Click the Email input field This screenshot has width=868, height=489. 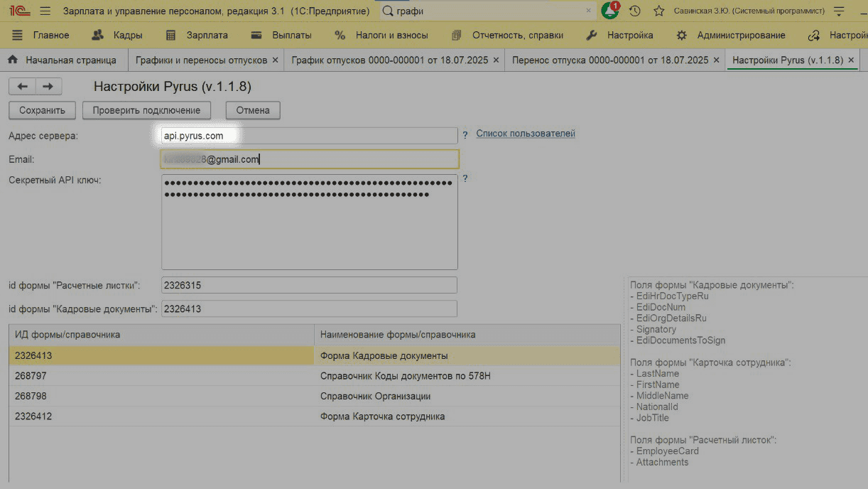[310, 159]
